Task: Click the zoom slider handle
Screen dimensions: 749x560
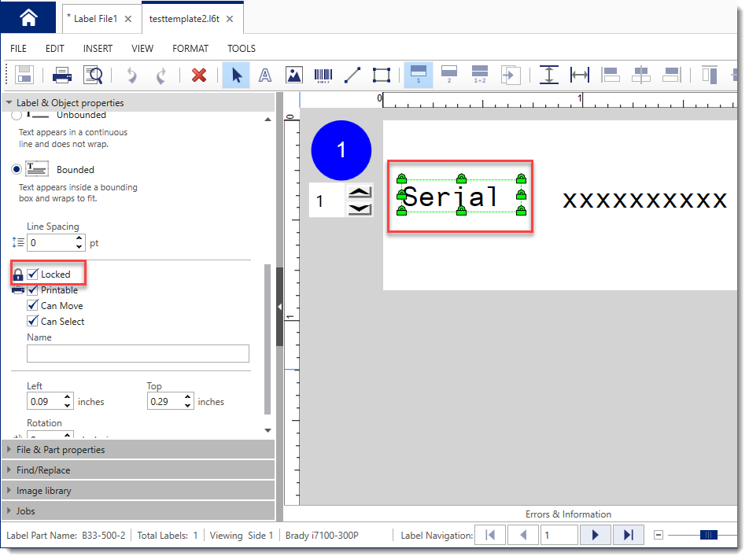Action: click(708, 536)
